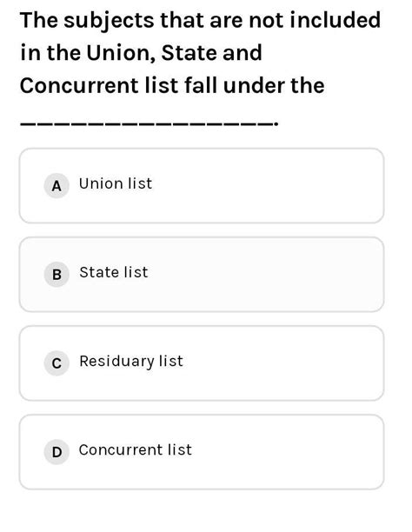
Task: Choose the 'State list' answer text
Action: 114,272
